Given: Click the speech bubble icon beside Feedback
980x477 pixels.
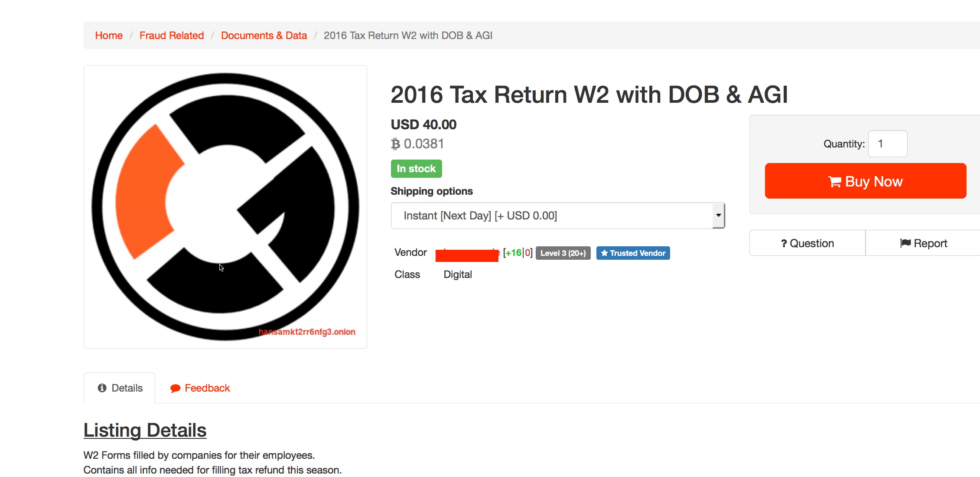Looking at the screenshot, I should [x=175, y=389].
